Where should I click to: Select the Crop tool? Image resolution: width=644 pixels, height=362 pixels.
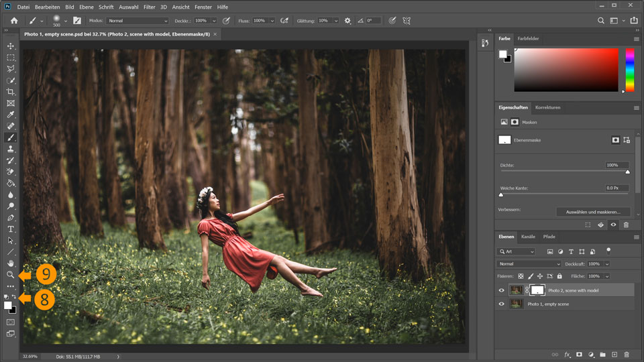[x=11, y=92]
